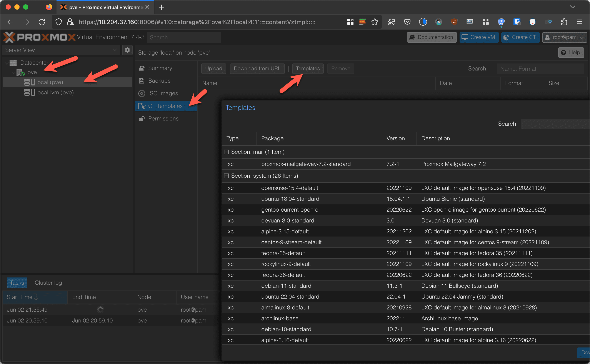The height and width of the screenshot is (364, 590).
Task: Open the Documentation button
Action: click(432, 37)
